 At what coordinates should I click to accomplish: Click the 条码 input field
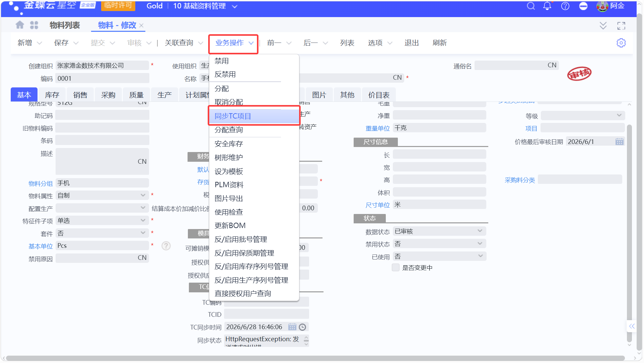click(102, 141)
